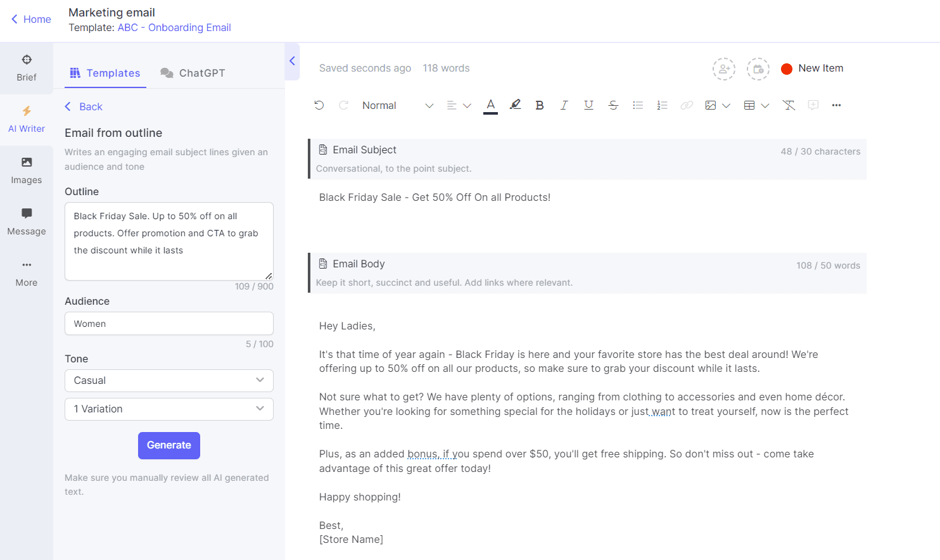940x560 pixels.
Task: Click the '[Store Name]' placeholder text
Action: 351,539
